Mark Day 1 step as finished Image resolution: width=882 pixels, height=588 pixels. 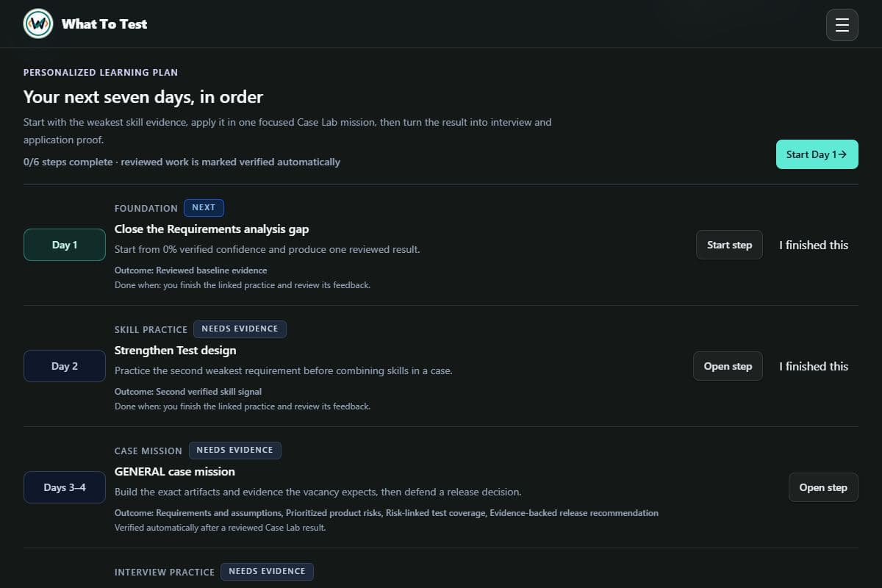814,245
